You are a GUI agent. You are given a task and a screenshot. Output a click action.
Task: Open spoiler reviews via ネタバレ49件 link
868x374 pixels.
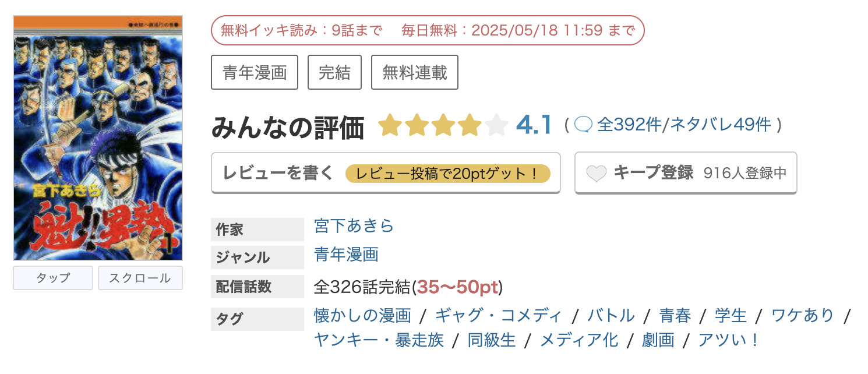(x=719, y=124)
